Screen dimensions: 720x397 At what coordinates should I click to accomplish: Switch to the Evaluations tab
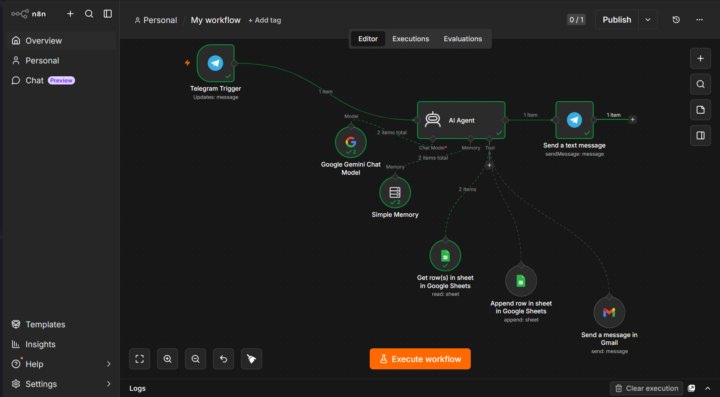tap(463, 39)
